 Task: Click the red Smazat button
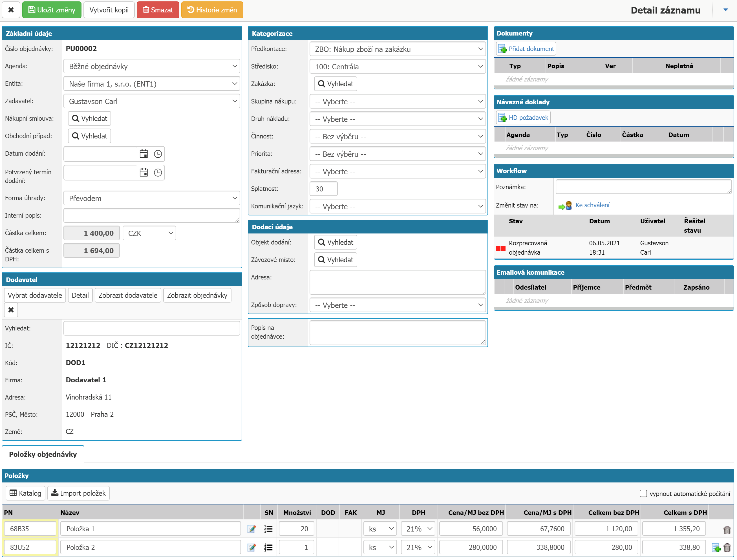[158, 10]
